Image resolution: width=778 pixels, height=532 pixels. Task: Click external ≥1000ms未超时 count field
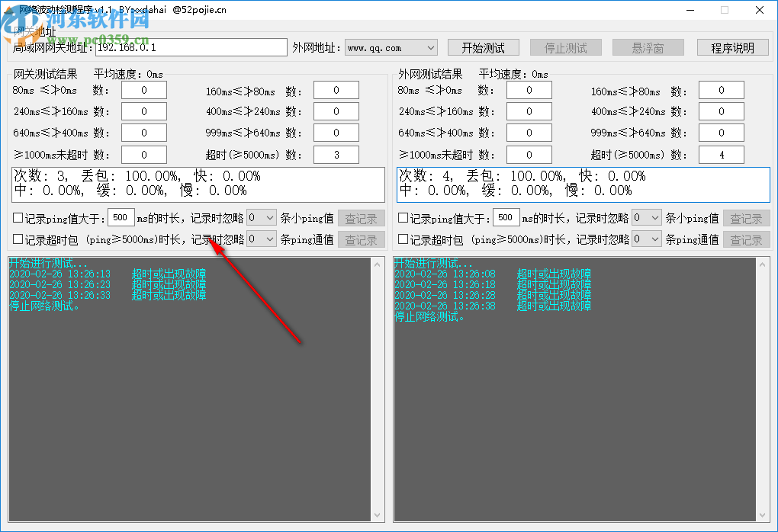point(529,155)
